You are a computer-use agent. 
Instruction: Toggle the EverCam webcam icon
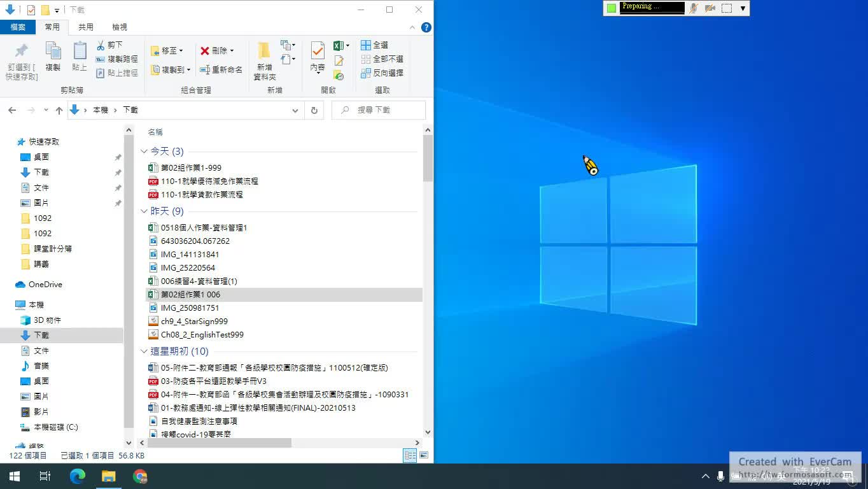(710, 8)
